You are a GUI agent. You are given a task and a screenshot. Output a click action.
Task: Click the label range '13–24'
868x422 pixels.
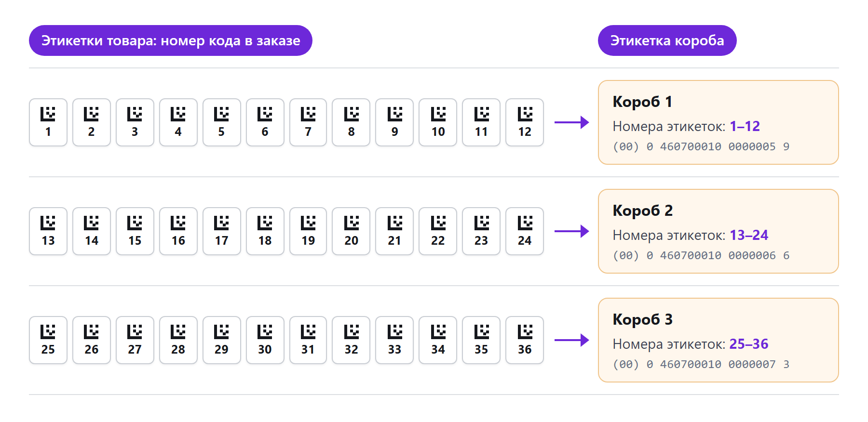click(749, 235)
